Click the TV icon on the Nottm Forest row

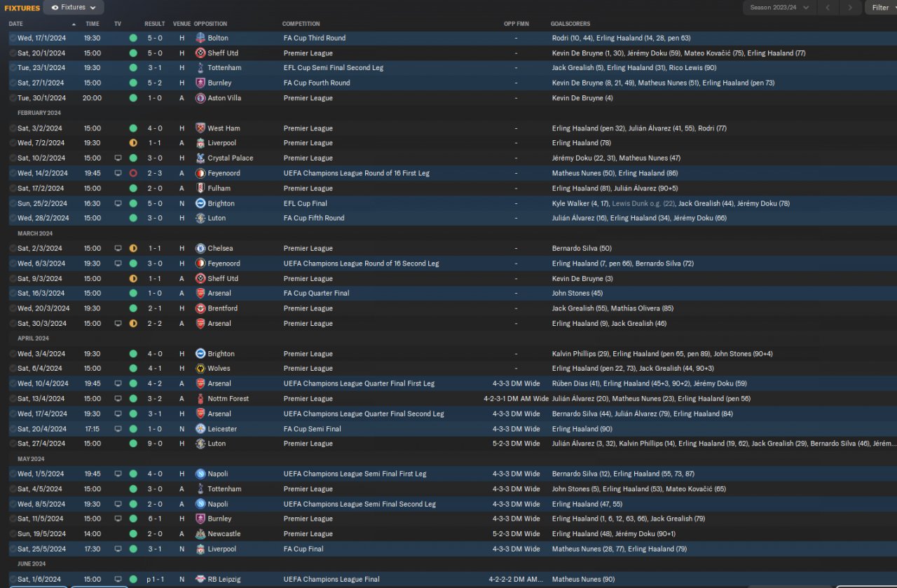pyautogui.click(x=118, y=399)
